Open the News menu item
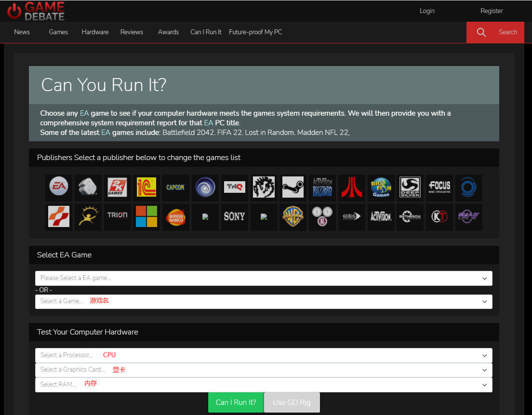Screen dimensions: 532x415 22,32
